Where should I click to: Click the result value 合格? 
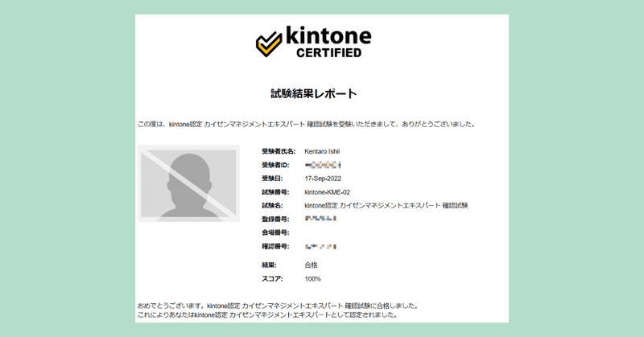pos(311,265)
